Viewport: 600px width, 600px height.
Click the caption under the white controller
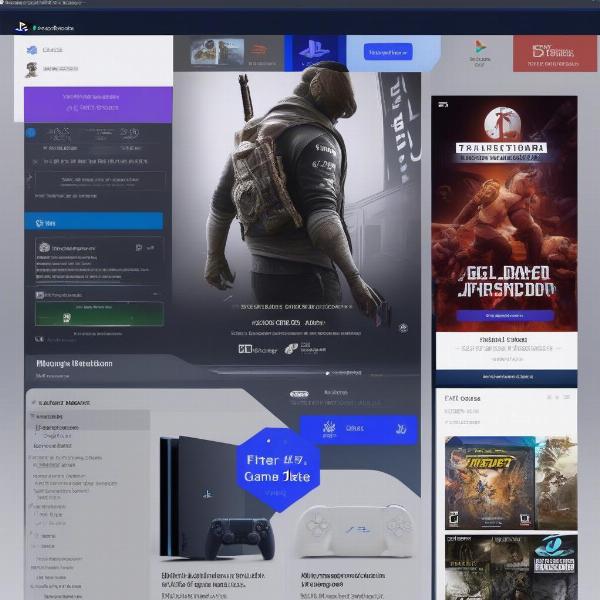tap(343, 580)
